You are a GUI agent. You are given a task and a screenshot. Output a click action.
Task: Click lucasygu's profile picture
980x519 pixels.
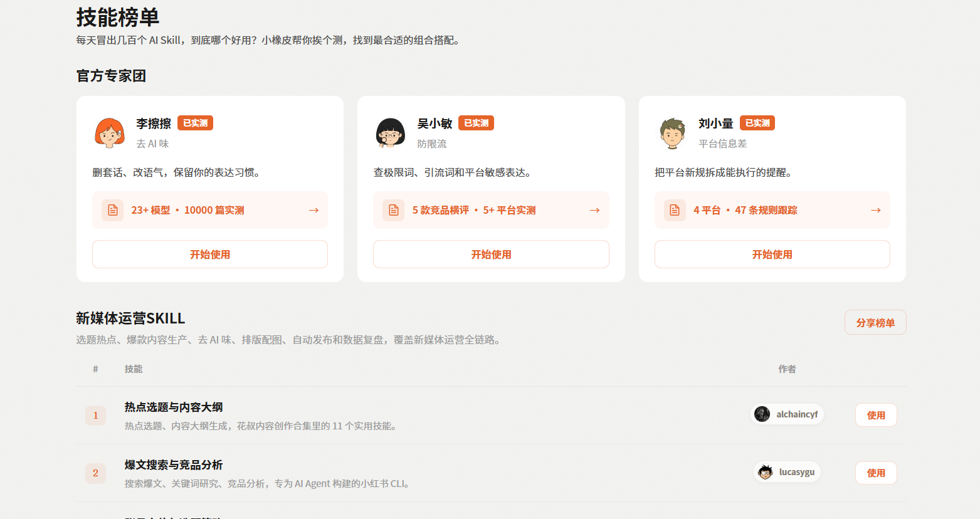pos(765,472)
